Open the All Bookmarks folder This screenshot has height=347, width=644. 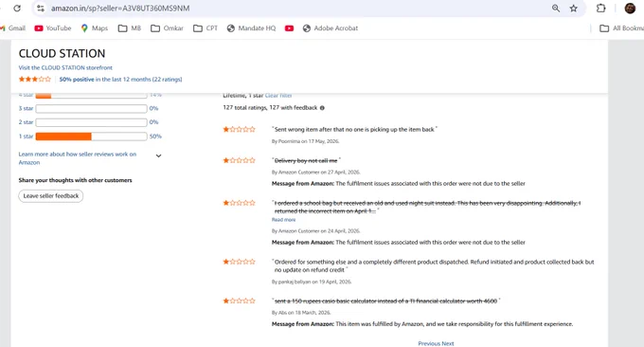click(x=621, y=27)
